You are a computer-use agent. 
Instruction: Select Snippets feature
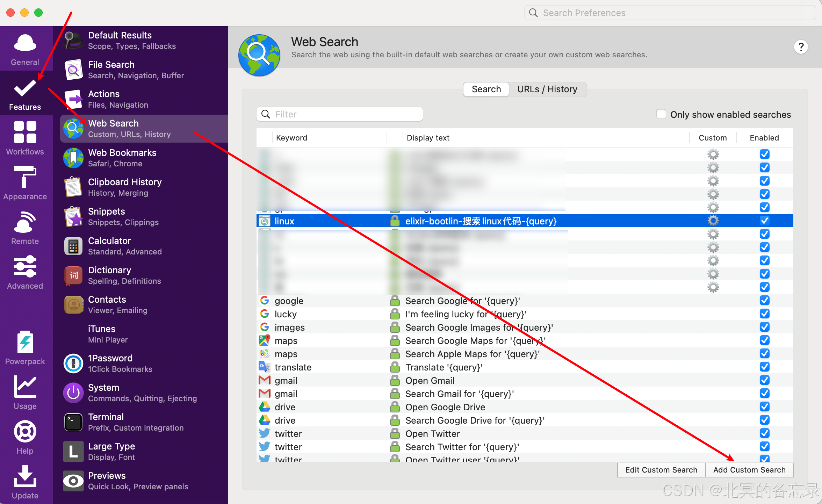[x=144, y=217]
